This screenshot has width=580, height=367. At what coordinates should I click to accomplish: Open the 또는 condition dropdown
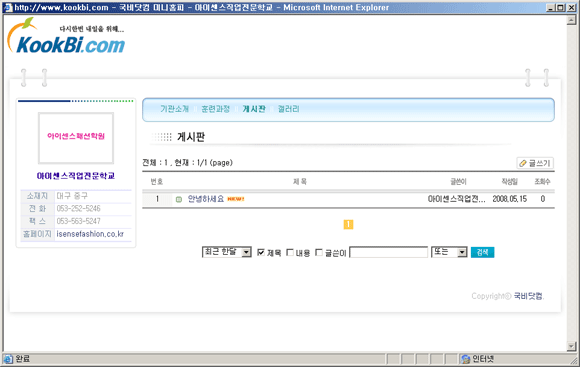pos(449,252)
